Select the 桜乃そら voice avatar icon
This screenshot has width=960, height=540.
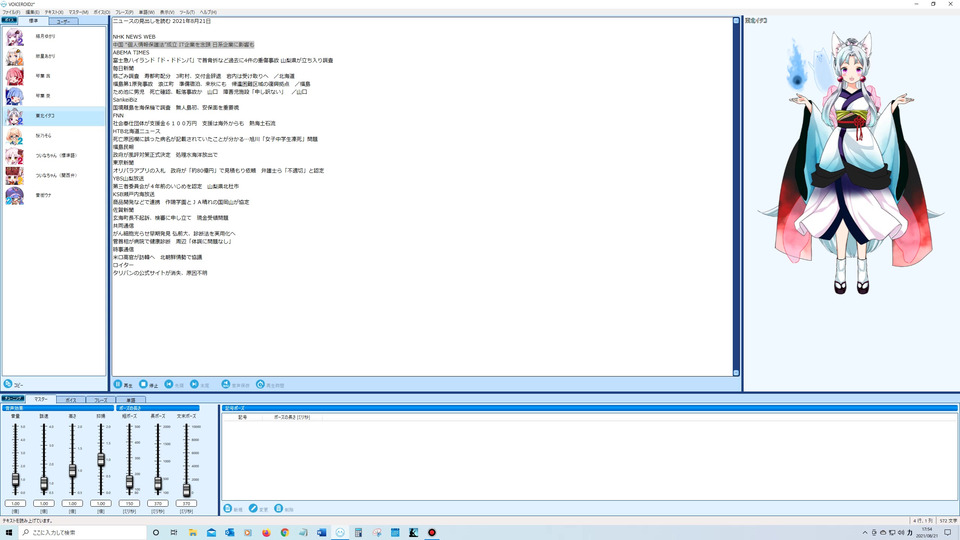pos(15,136)
